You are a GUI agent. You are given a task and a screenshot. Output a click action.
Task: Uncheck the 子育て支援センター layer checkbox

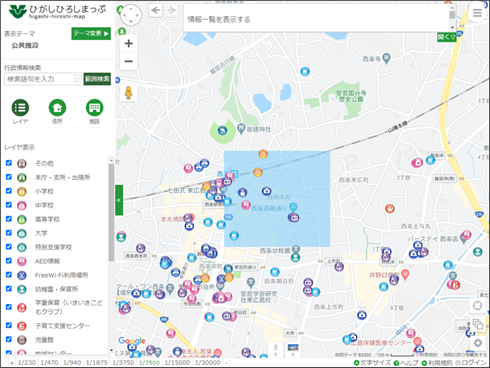click(9, 325)
